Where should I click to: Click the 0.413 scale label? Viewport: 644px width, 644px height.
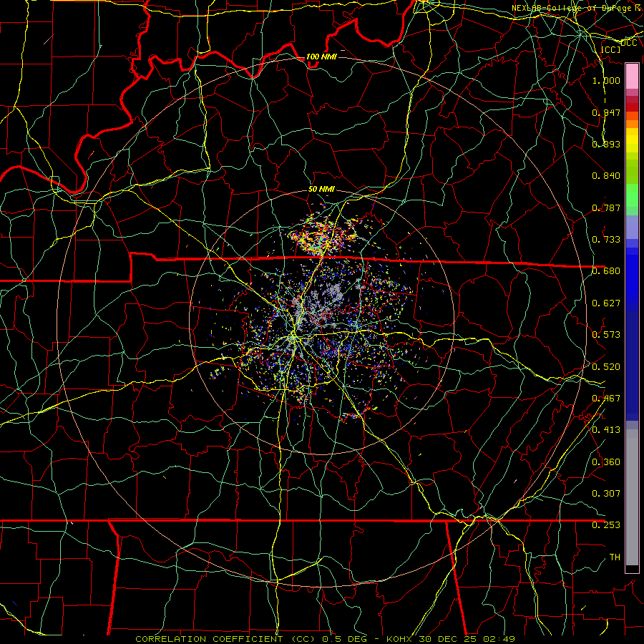coord(606,430)
